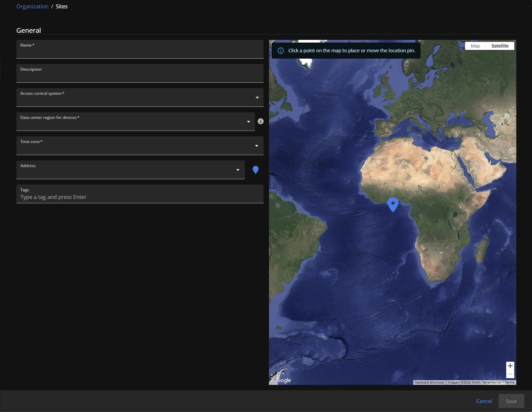This screenshot has width=532, height=412.
Task: Go to Organization breadcrumb link
Action: [32, 6]
